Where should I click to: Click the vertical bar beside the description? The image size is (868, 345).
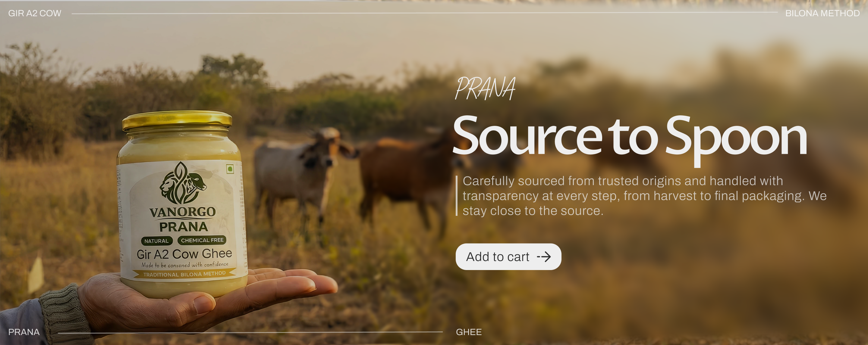click(457, 196)
